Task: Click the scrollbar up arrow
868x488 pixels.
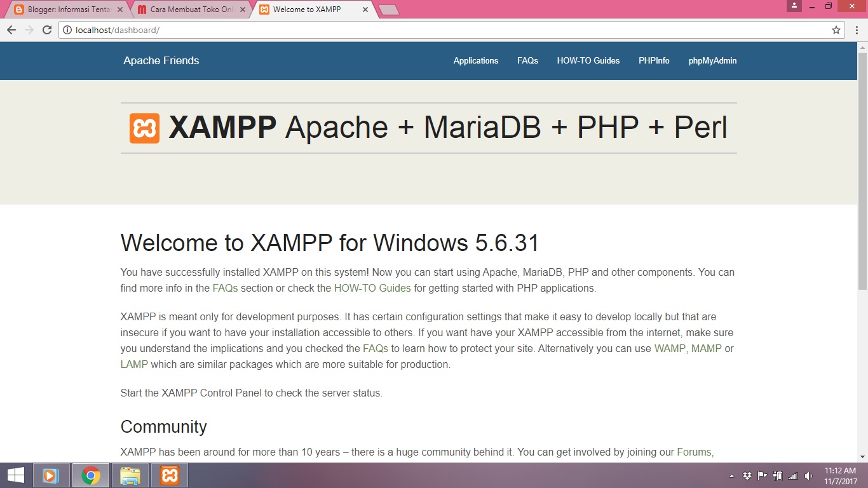Action: [863, 46]
